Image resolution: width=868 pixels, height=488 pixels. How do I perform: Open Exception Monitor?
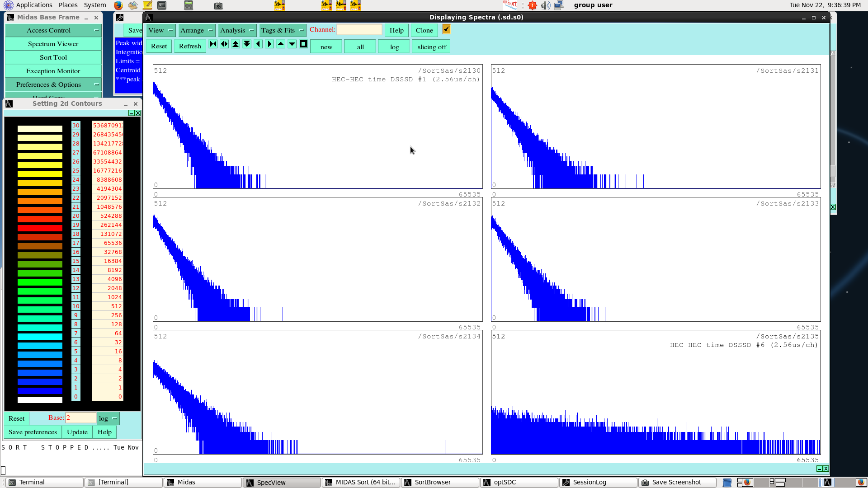[x=53, y=71]
